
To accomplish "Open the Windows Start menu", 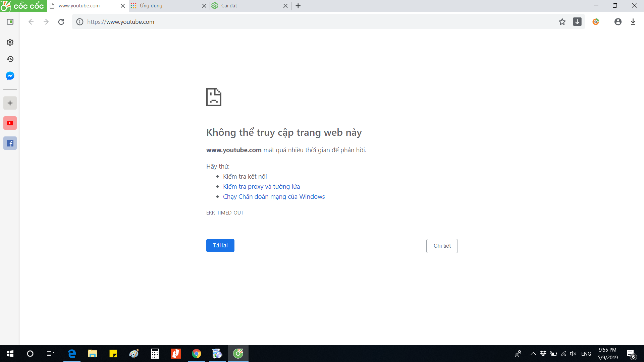I will pos(10,354).
